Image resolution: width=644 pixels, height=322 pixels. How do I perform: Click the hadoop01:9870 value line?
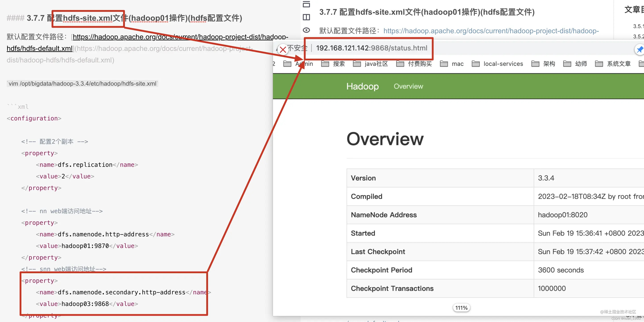point(87,246)
